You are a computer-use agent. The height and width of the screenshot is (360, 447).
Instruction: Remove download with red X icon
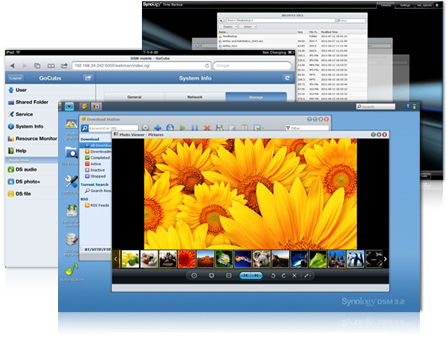(x=207, y=128)
